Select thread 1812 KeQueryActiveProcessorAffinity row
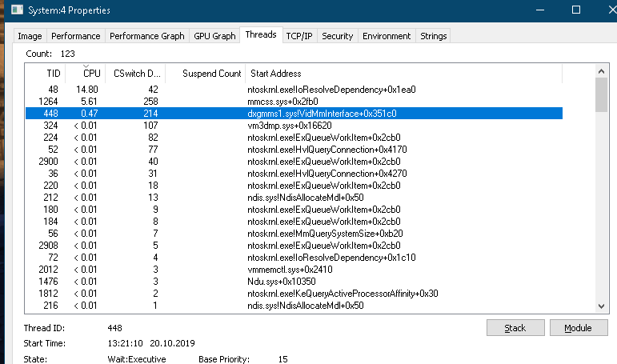This screenshot has width=617, height=364. 294,294
